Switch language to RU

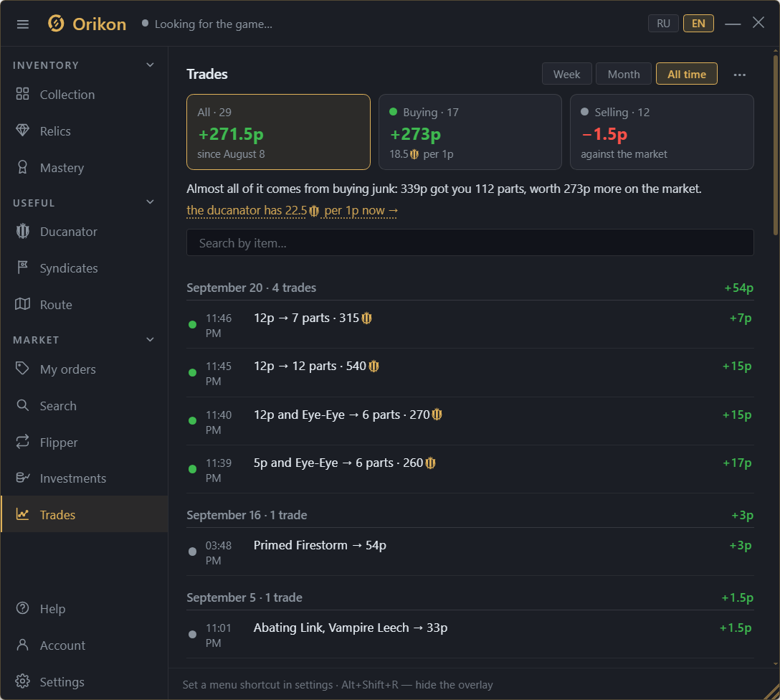(663, 24)
